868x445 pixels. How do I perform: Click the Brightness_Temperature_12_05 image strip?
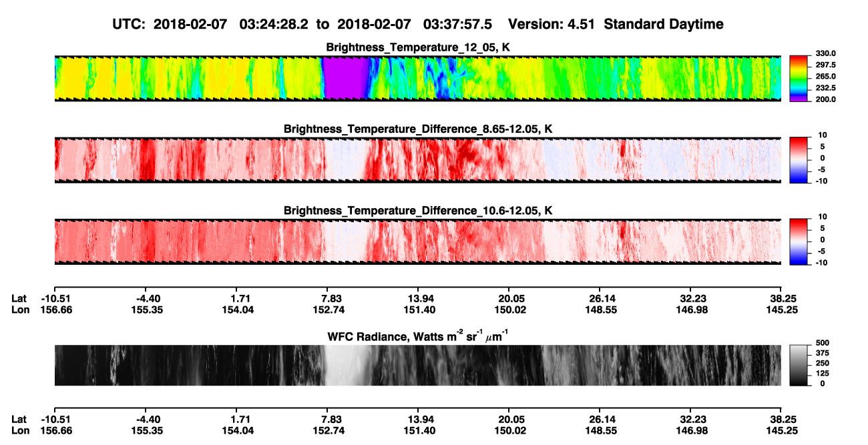tap(417, 78)
